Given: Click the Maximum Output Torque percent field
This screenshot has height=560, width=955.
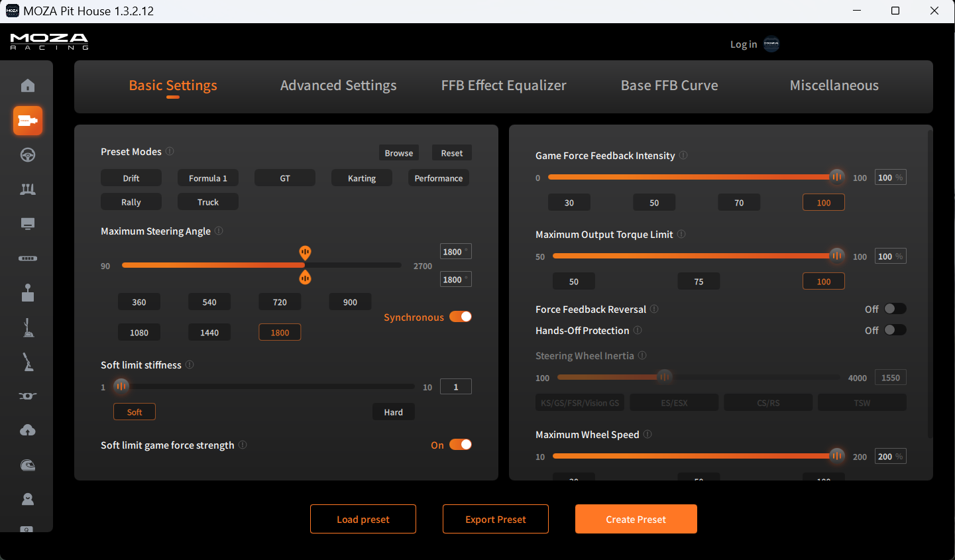Looking at the screenshot, I should (x=891, y=256).
